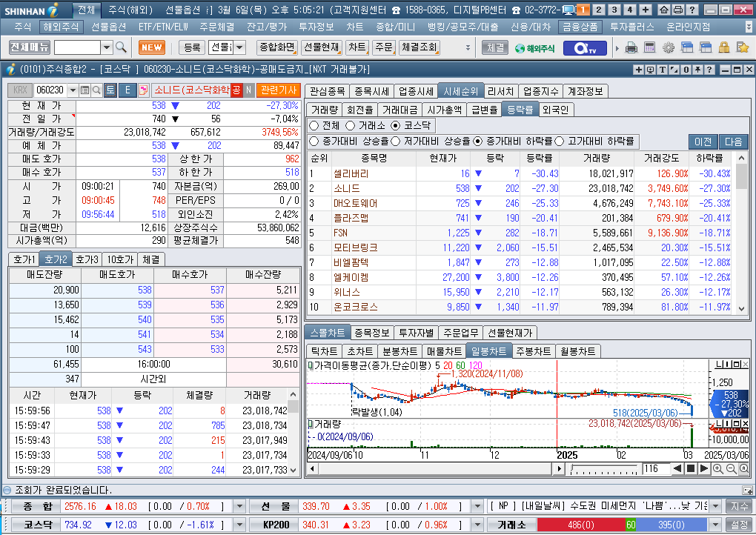
Task: Click the 토 icon button in stock panel
Action: click(110, 90)
